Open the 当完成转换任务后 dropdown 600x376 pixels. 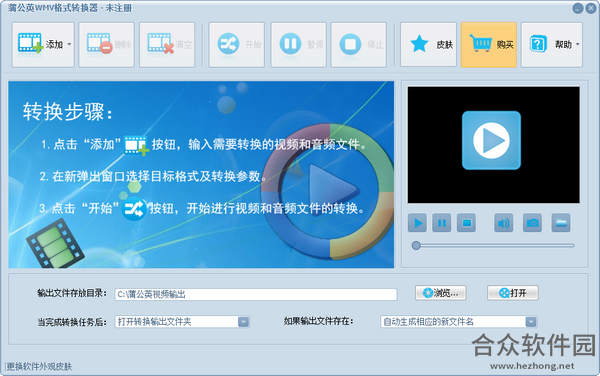point(183,322)
